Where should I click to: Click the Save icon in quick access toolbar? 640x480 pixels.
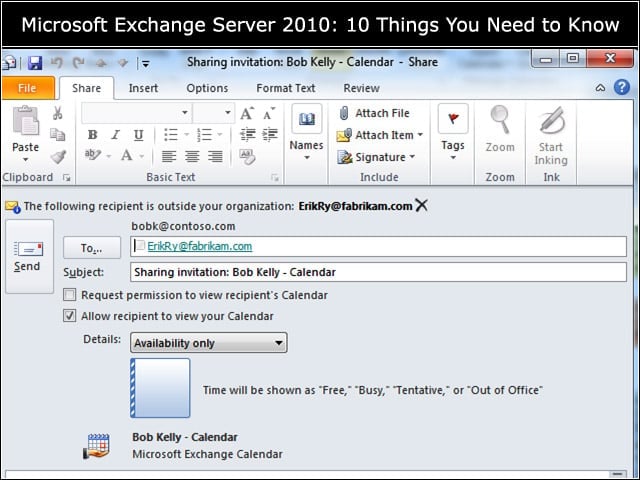click(x=35, y=63)
